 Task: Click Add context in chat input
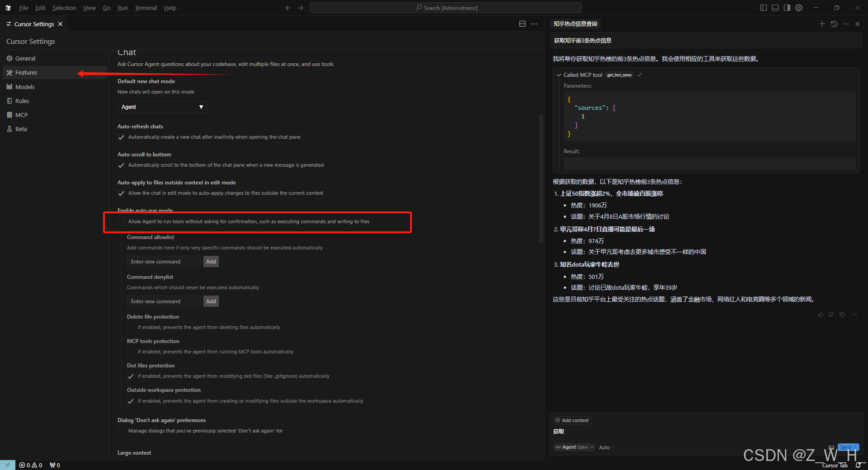tap(572, 420)
